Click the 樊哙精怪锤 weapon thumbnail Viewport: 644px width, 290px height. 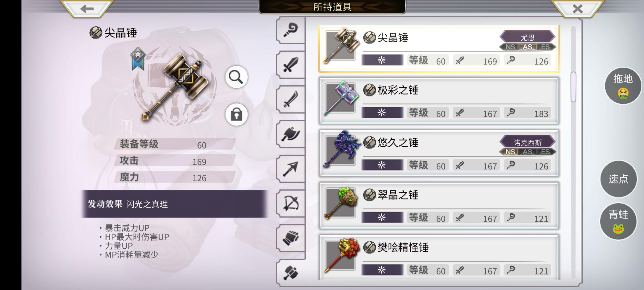point(341,256)
